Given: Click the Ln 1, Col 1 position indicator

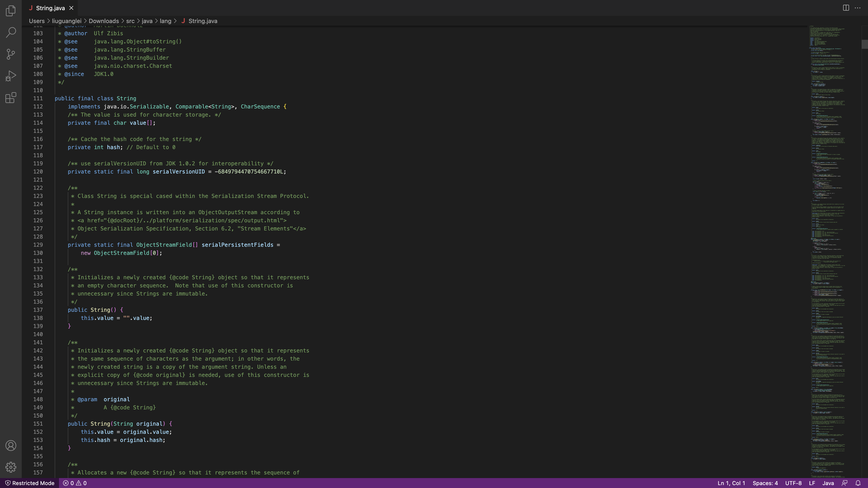Looking at the screenshot, I should (731, 483).
